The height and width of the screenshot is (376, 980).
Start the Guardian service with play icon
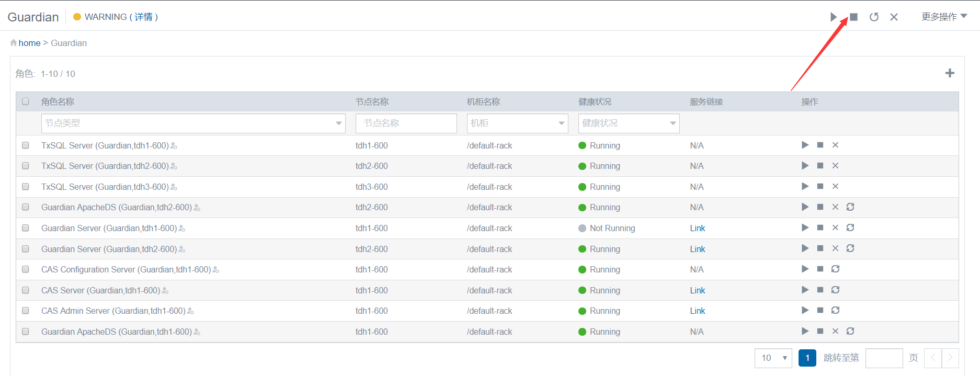tap(833, 17)
